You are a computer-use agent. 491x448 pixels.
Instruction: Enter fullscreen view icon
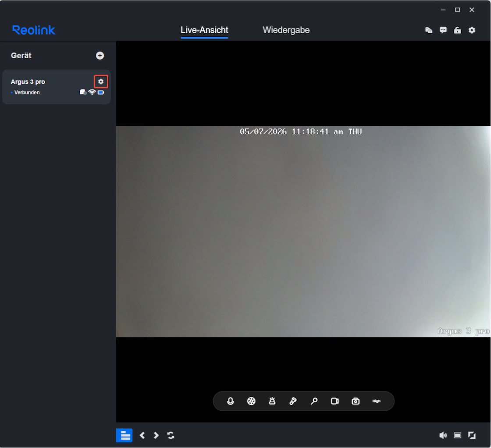[472, 435]
